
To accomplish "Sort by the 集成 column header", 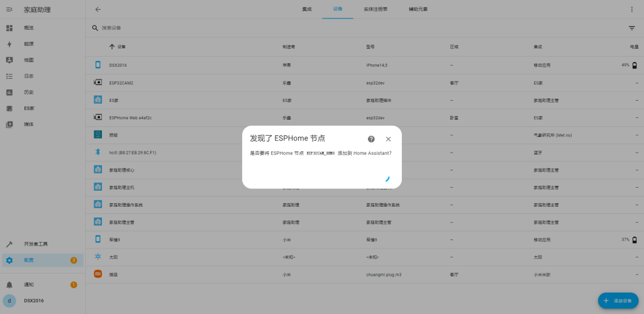I will [538, 47].
